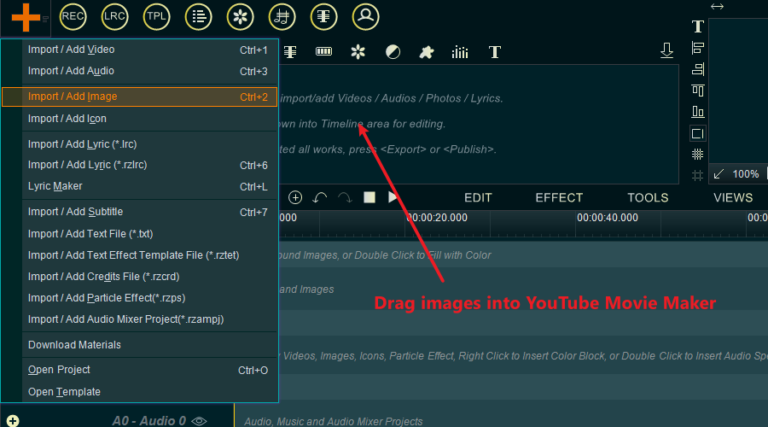
Task: Click the align left icon on right panel
Action: tap(697, 48)
